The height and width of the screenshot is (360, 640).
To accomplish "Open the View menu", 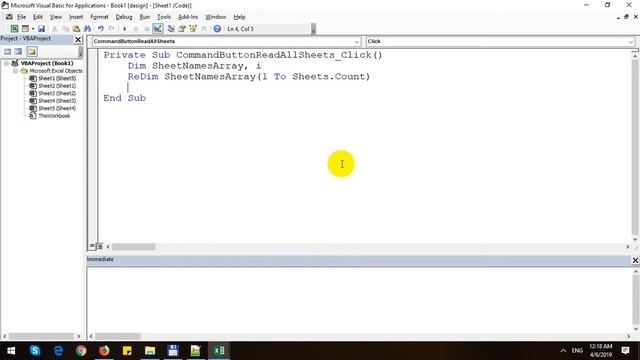I will click(x=56, y=17).
